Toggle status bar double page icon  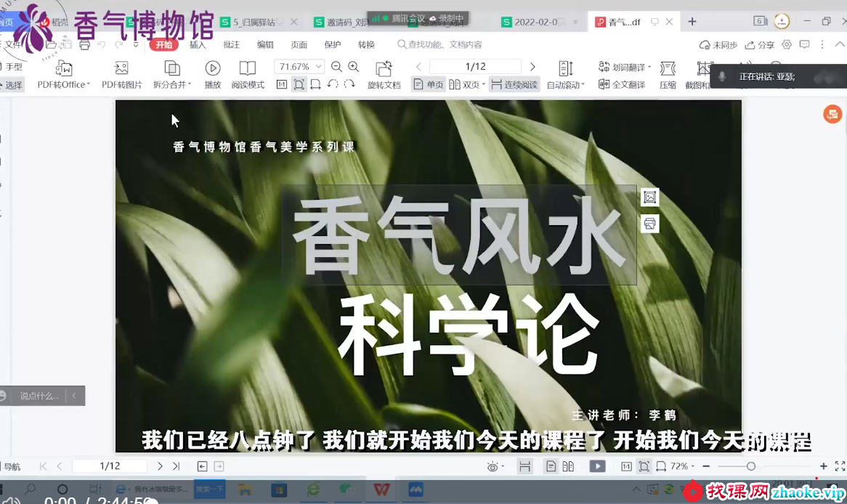pyautogui.click(x=568, y=466)
